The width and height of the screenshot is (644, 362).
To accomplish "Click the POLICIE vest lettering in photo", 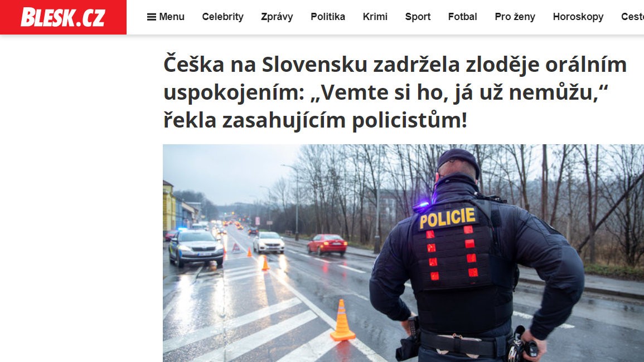I will point(447,218).
